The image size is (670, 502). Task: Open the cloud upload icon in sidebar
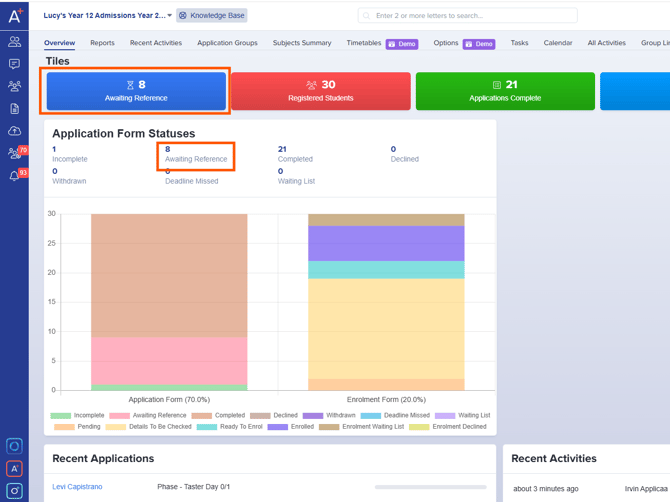click(x=15, y=131)
